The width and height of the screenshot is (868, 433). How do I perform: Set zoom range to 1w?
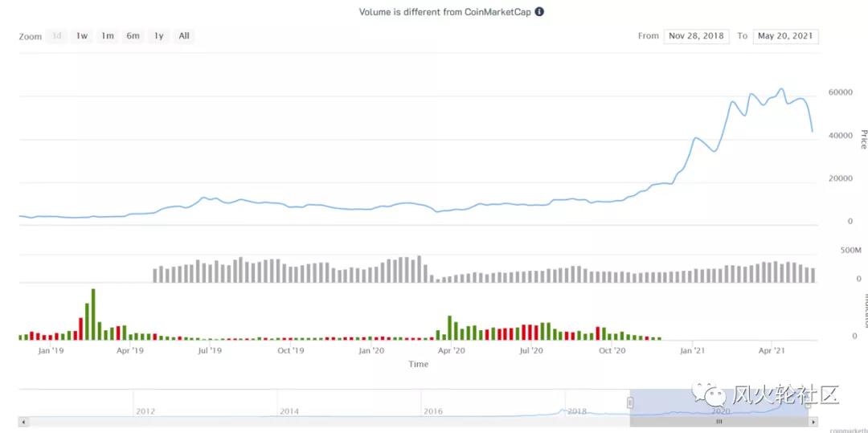coord(82,36)
